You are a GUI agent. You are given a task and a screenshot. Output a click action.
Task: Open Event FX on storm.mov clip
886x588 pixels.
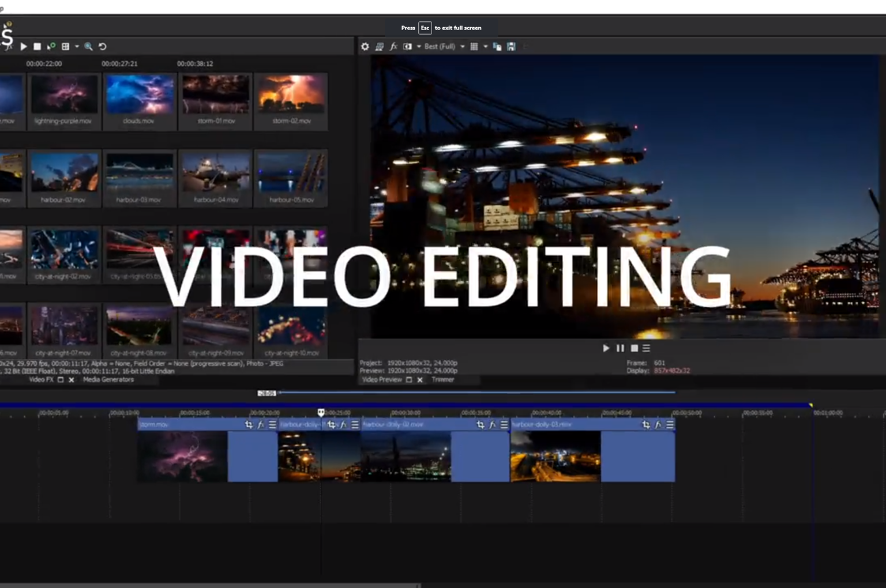[261, 425]
